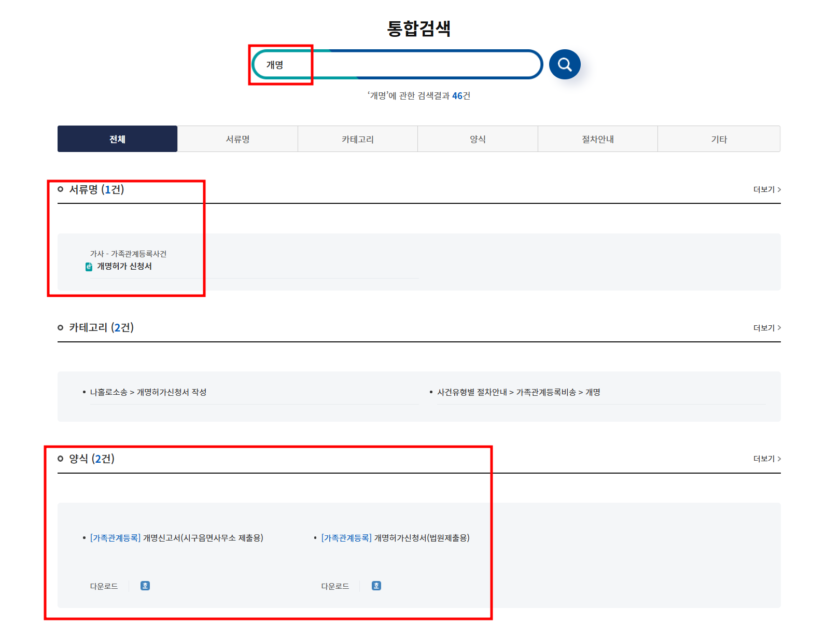Click the 통합검색 page title
840x622 pixels.
point(419,28)
